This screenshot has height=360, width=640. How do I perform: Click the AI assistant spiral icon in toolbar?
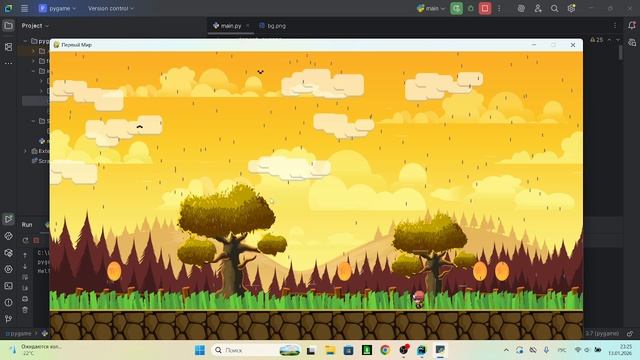[x=521, y=8]
